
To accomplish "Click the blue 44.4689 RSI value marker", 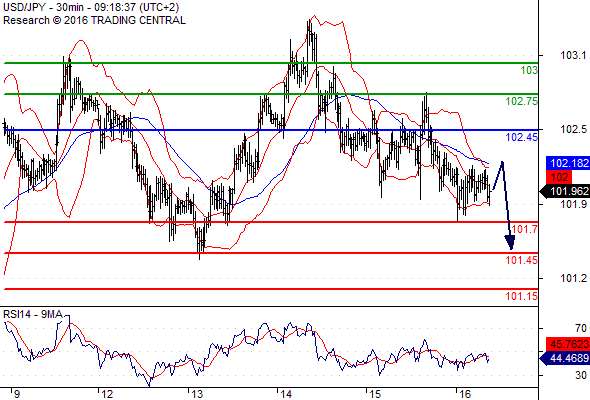I will pyautogui.click(x=564, y=358).
